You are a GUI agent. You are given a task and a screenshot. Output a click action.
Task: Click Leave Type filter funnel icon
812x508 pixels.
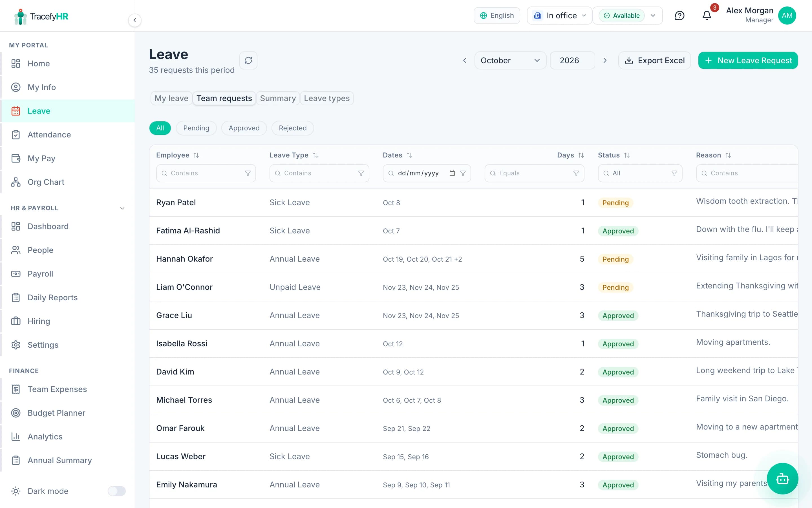[x=361, y=173]
